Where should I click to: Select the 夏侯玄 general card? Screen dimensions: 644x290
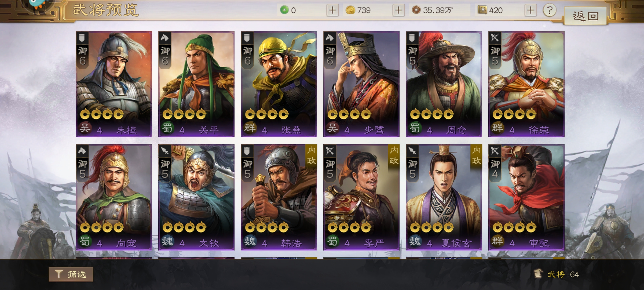(x=444, y=197)
